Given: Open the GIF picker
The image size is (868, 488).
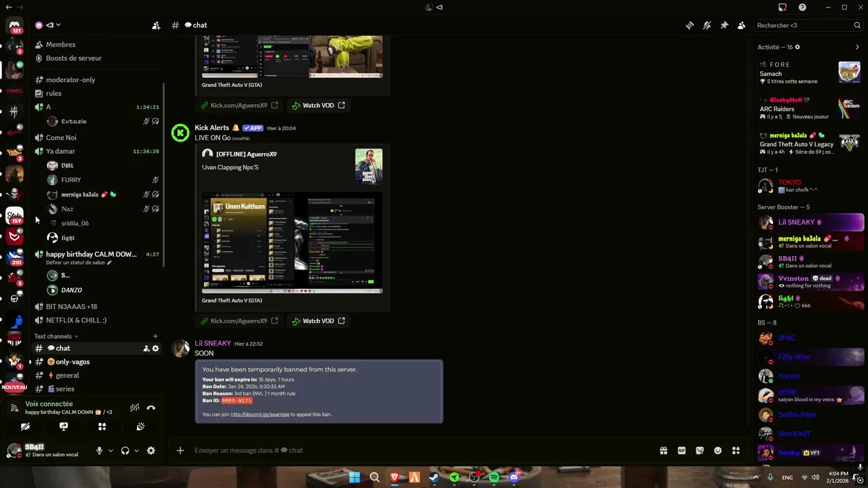Looking at the screenshot, I should pyautogui.click(x=682, y=450).
